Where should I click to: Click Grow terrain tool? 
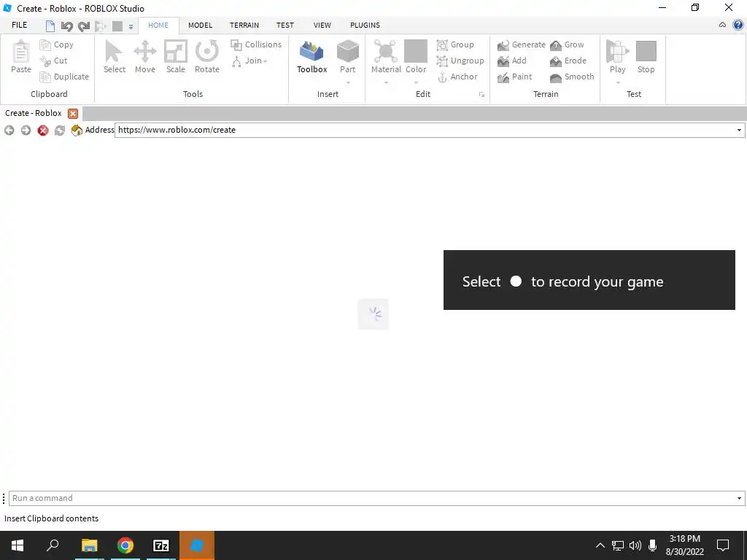567,44
